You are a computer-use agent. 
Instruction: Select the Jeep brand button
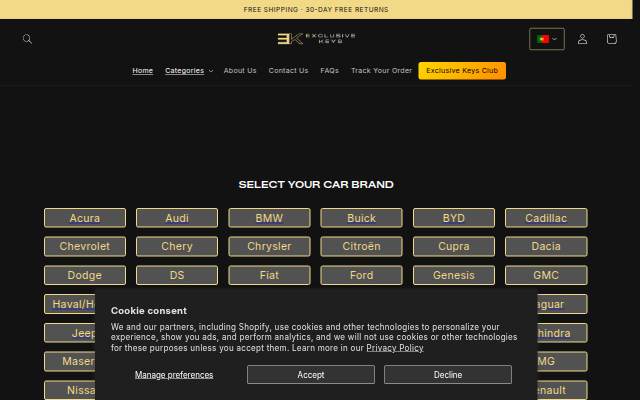[x=70, y=333]
